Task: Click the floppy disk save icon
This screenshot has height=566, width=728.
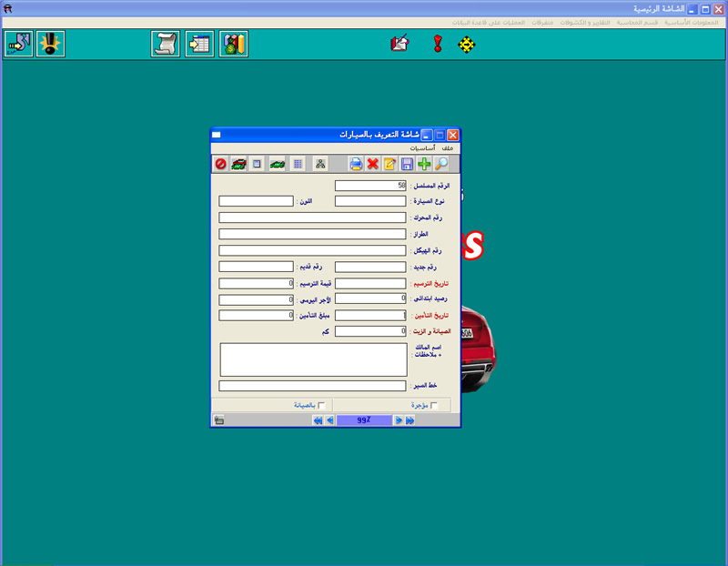Action: pos(407,164)
